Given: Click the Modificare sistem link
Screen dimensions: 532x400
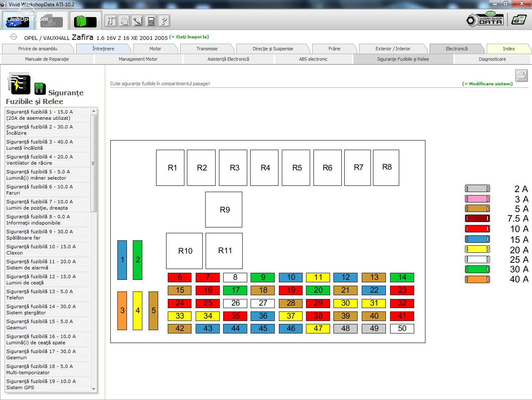Looking at the screenshot, I should [487, 84].
